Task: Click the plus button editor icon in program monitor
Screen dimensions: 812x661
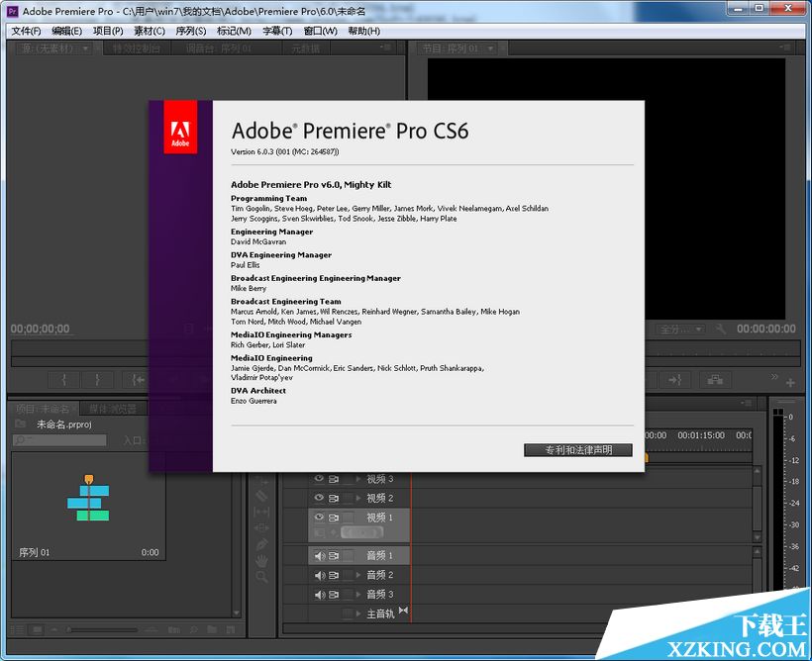Action: point(790,383)
